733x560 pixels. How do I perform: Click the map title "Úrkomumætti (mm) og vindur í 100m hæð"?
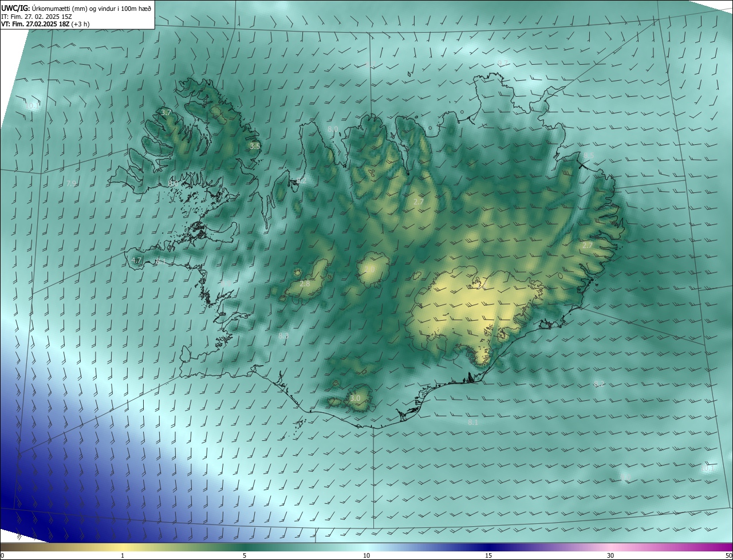tap(91, 7)
